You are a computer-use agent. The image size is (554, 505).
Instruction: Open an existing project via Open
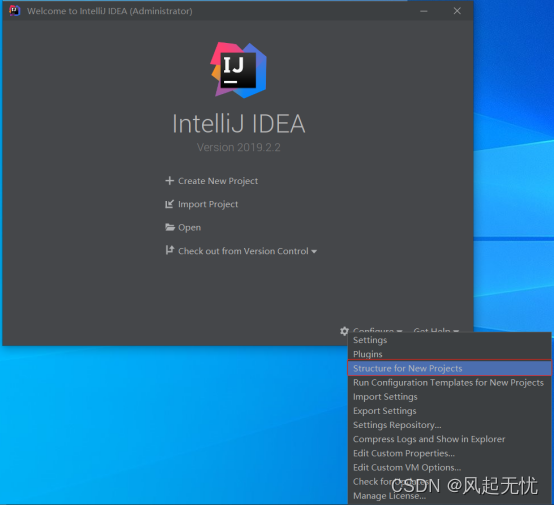click(189, 228)
